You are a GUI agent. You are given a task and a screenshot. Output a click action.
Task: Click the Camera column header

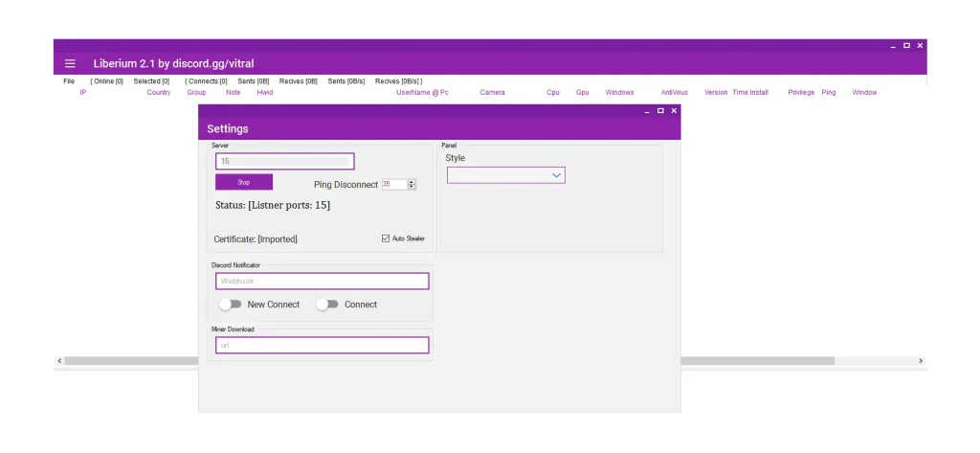[x=493, y=93]
